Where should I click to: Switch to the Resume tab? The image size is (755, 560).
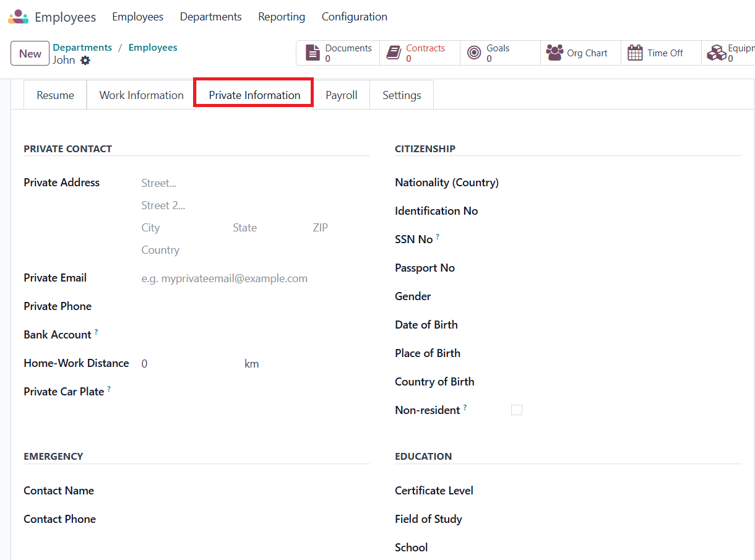point(55,95)
